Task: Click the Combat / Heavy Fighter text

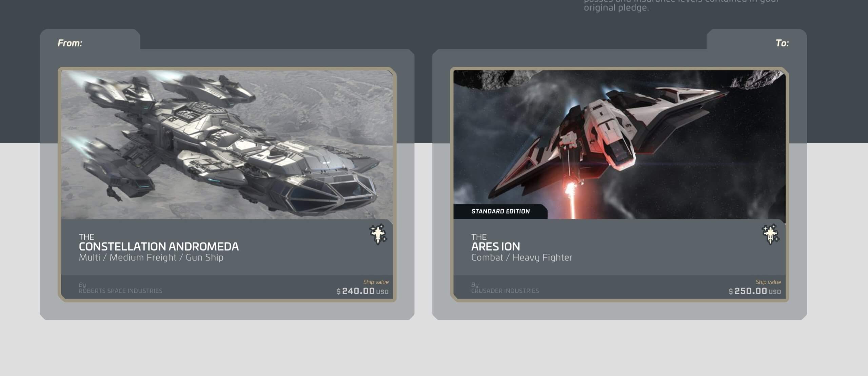Action: point(521,258)
